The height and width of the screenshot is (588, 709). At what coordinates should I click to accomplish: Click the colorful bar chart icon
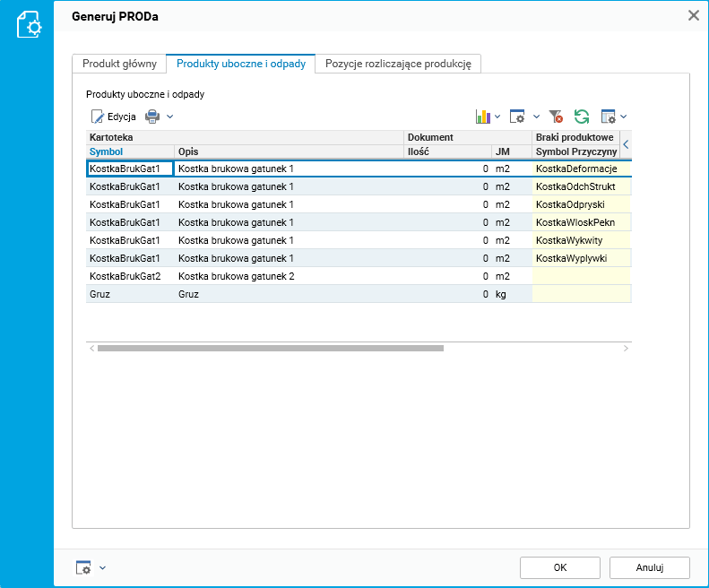(483, 117)
